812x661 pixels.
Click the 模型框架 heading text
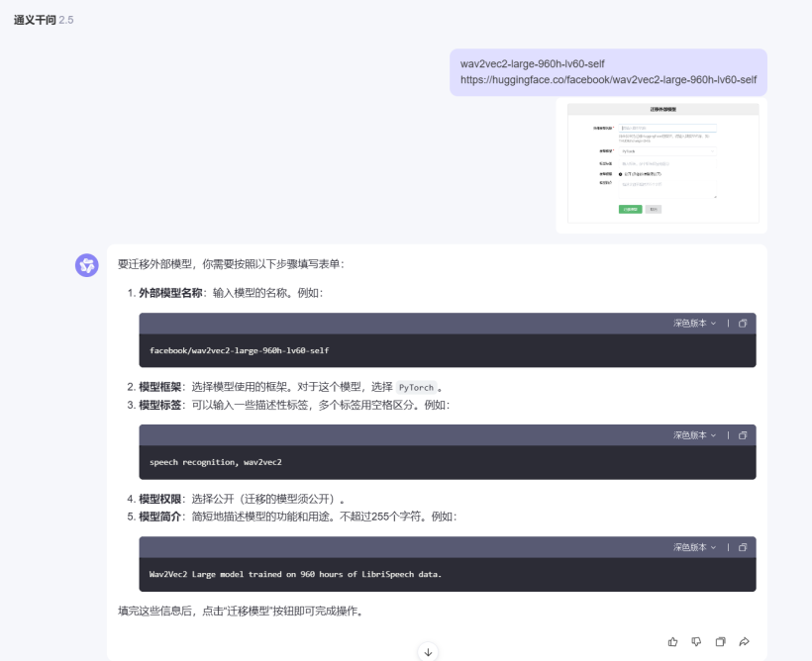coord(160,387)
